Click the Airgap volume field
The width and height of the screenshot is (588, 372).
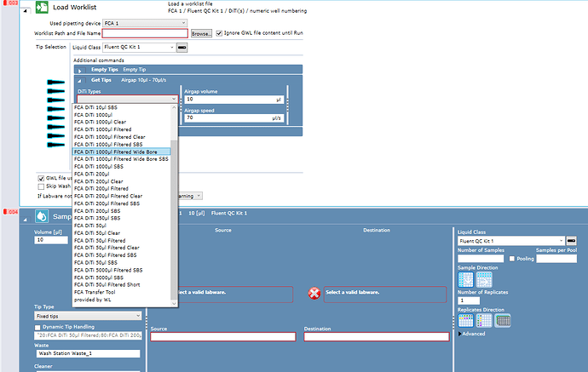[x=234, y=100]
